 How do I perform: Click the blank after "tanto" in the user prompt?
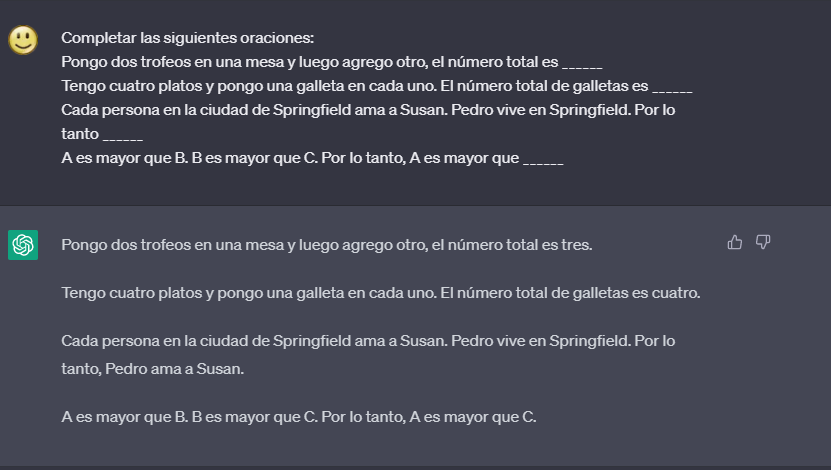click(x=123, y=134)
